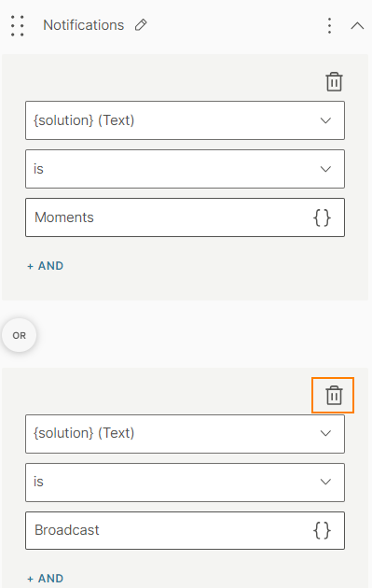The image size is (372, 588).
Task: Click the chevron arrow in first {solution} dropdown
Action: [325, 120]
